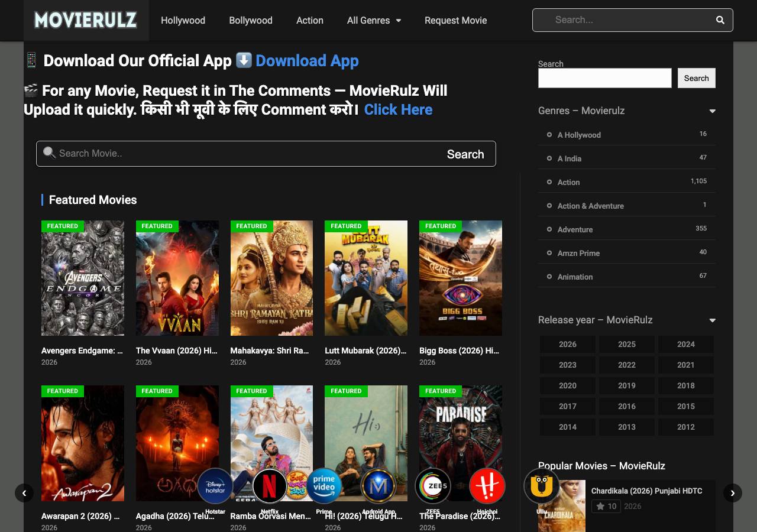Open the Avengers Endgame poster
Viewport: 757px width, 532px height.
83,278
